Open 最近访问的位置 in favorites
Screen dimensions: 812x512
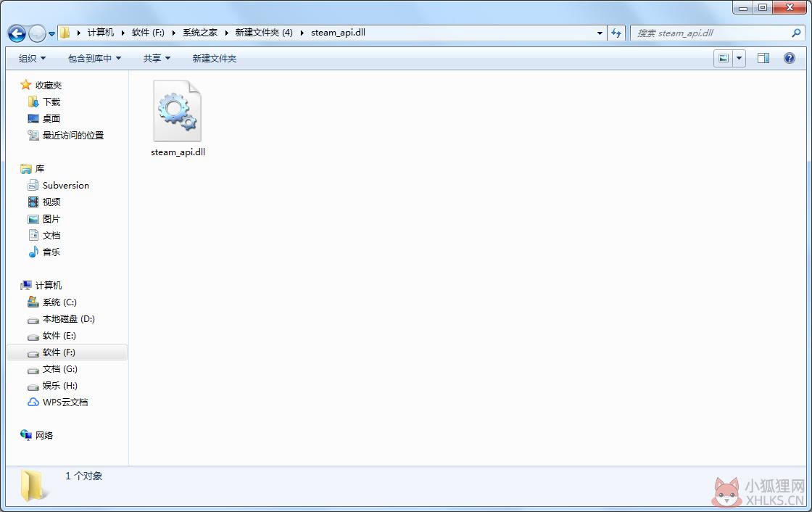coord(73,136)
